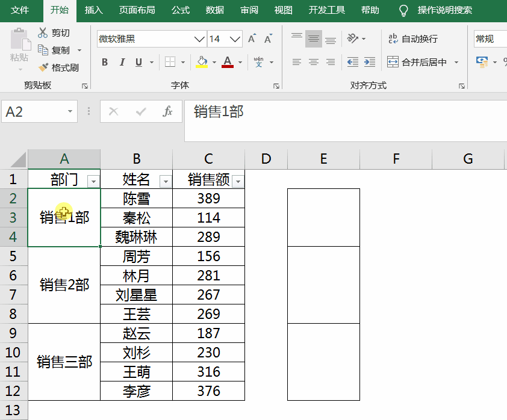
Task: Open accounting number format icon
Action: point(482,62)
